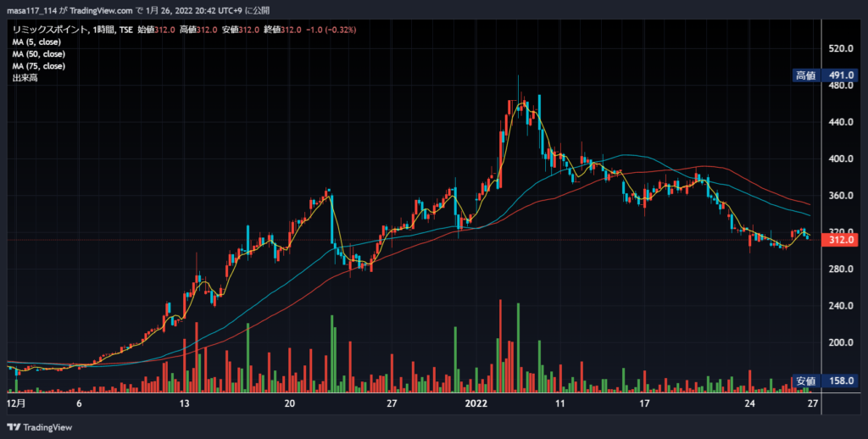Click the 440.0 price axis label
The height and width of the screenshot is (439, 868).
(x=841, y=122)
